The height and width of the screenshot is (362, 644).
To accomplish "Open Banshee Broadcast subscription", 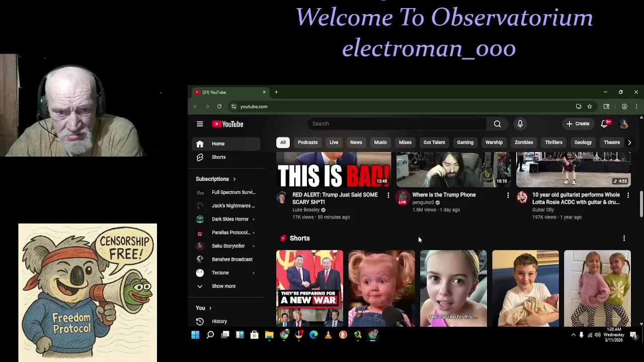I will point(225,259).
